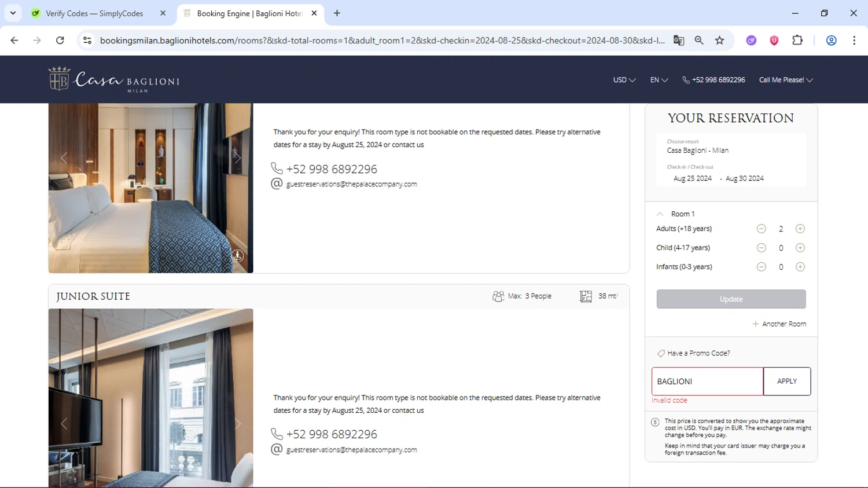868x488 pixels.
Task: Open the uBlock shield extension
Action: pyautogui.click(x=774, y=40)
